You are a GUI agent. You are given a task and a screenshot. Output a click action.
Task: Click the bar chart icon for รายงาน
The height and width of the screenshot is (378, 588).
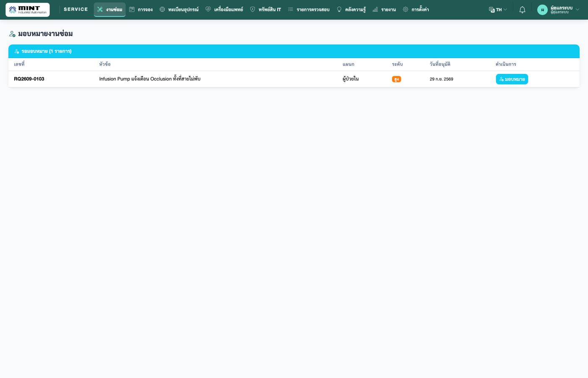click(x=375, y=9)
